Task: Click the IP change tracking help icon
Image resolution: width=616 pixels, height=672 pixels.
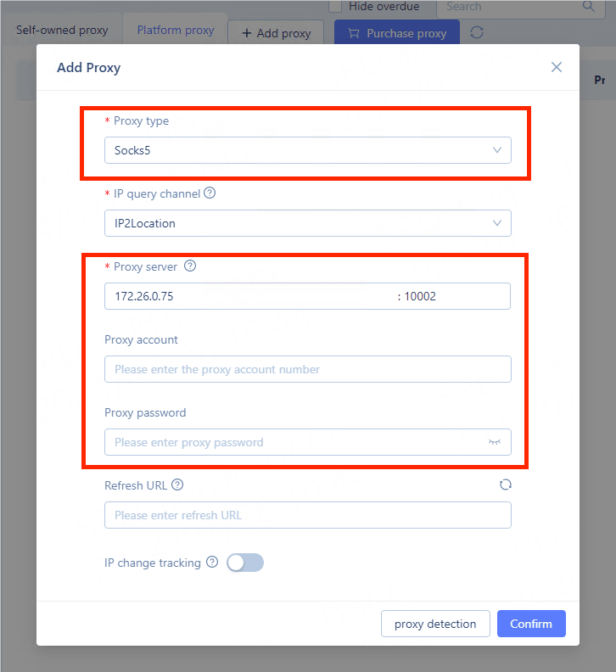Action: click(x=212, y=562)
